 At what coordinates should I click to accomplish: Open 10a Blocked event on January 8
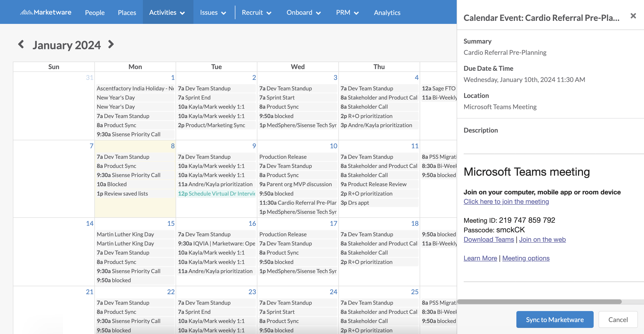135,184
